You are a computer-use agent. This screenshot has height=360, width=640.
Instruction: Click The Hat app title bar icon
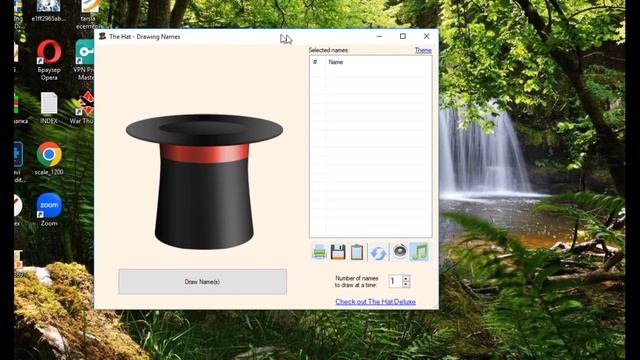pyautogui.click(x=102, y=36)
